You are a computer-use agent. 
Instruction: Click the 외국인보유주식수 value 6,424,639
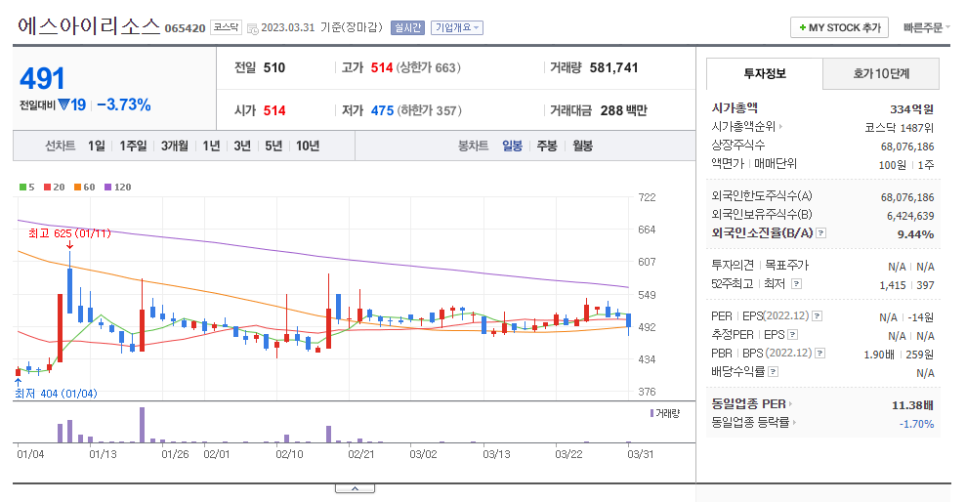pos(911,216)
